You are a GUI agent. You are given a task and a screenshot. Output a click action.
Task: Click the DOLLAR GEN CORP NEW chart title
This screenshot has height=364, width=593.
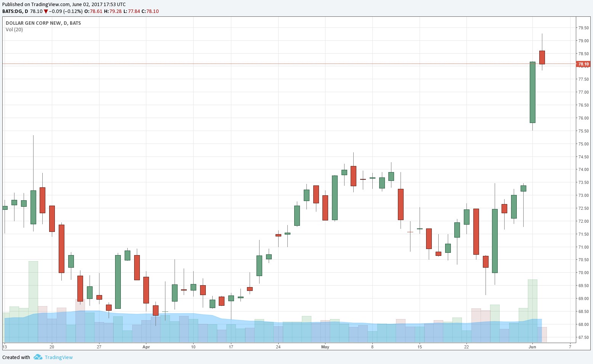click(x=43, y=23)
